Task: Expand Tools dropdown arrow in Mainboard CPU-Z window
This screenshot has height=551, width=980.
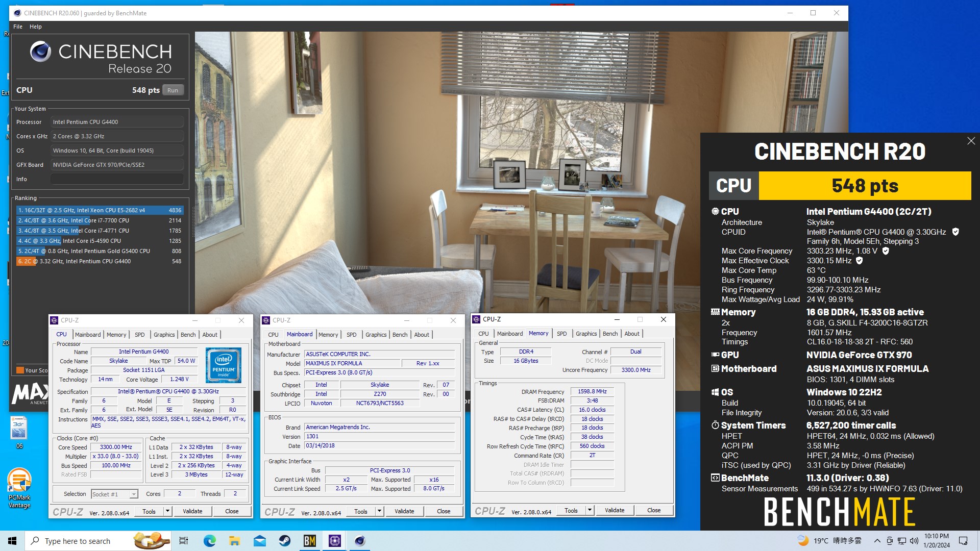Action: click(379, 511)
